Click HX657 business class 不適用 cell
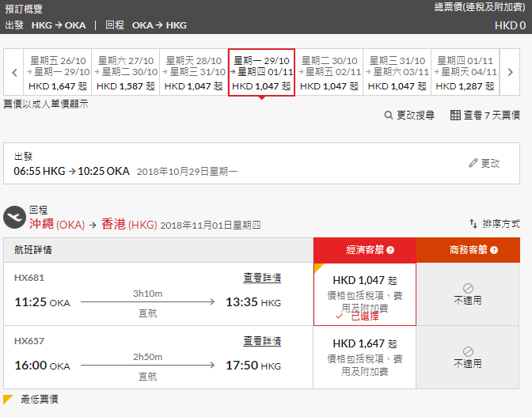Viewport: 532px width, 417px height. pyautogui.click(x=468, y=358)
